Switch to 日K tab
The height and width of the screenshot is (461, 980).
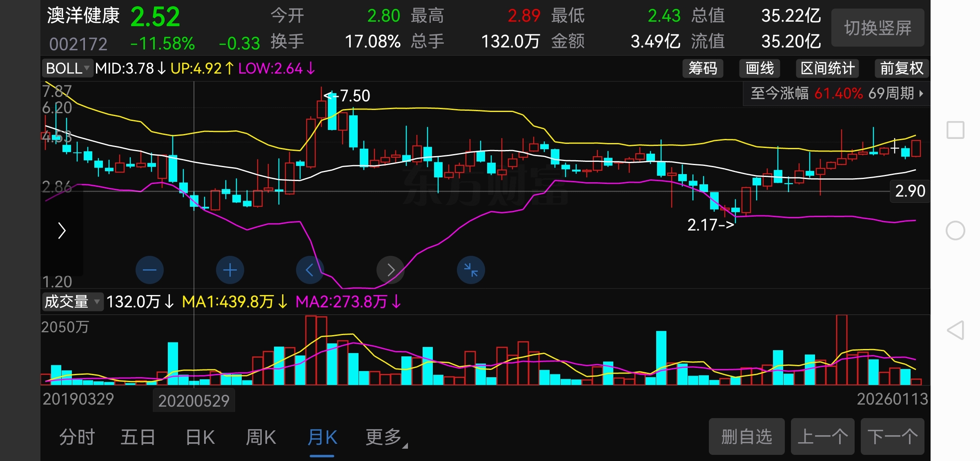200,437
